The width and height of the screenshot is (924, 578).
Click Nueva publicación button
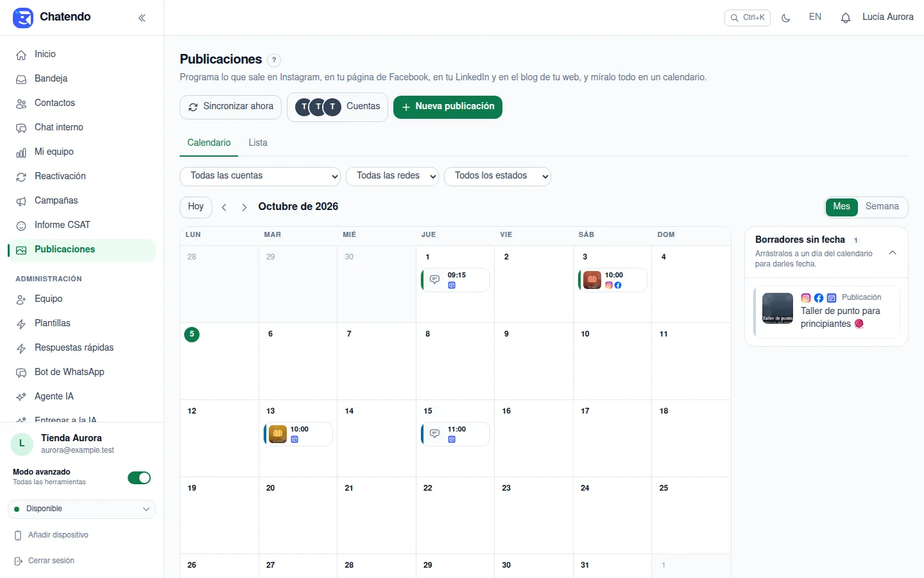coord(448,107)
